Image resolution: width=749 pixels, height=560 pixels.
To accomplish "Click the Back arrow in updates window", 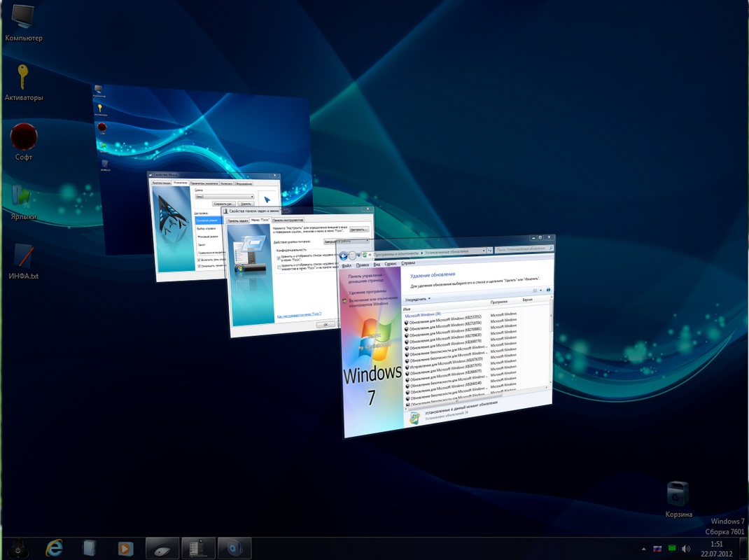I will tap(343, 257).
